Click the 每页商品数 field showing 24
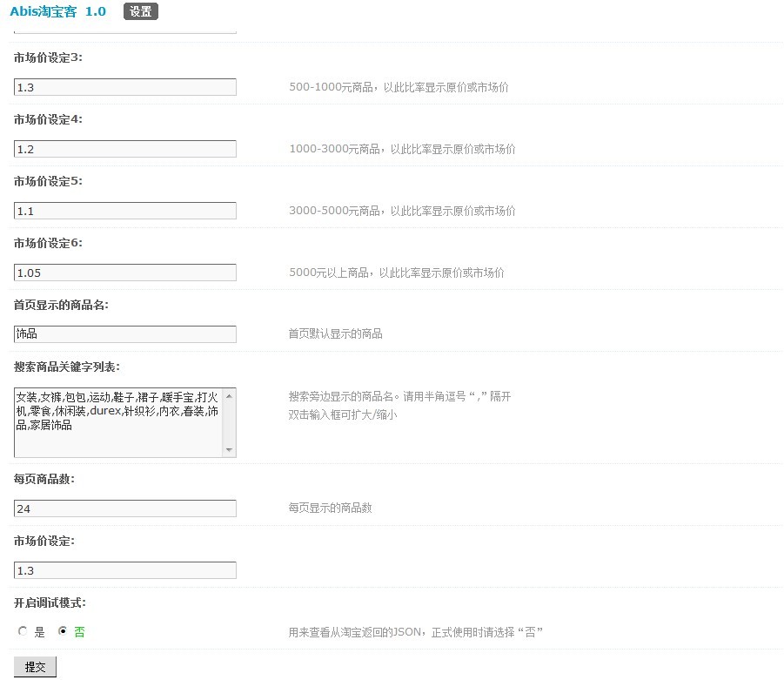The image size is (784, 680). [x=125, y=508]
